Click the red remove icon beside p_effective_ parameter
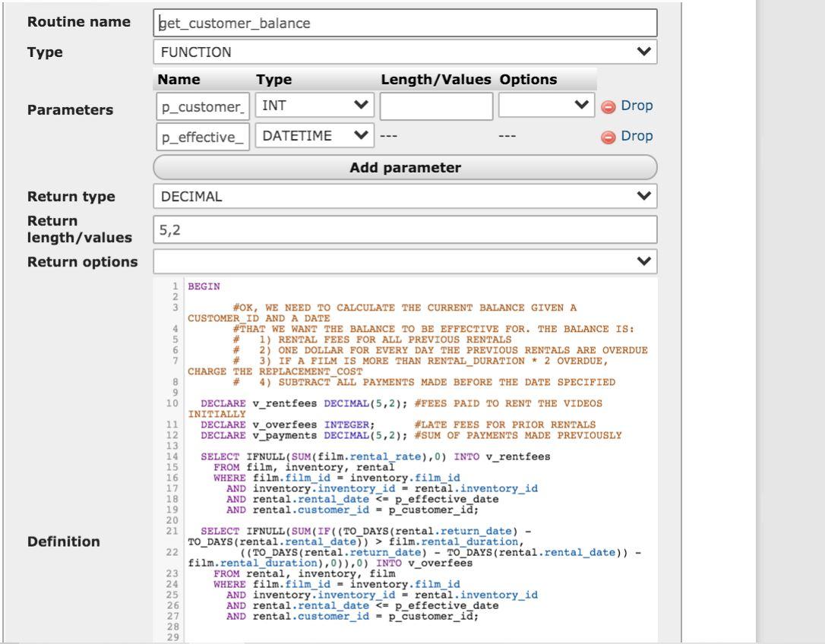 (x=606, y=135)
